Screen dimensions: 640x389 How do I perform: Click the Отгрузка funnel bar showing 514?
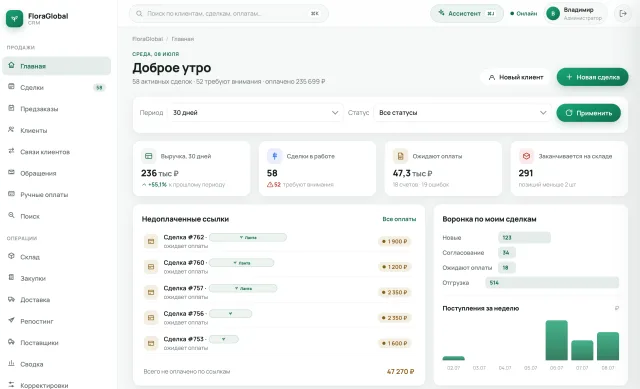click(x=552, y=282)
